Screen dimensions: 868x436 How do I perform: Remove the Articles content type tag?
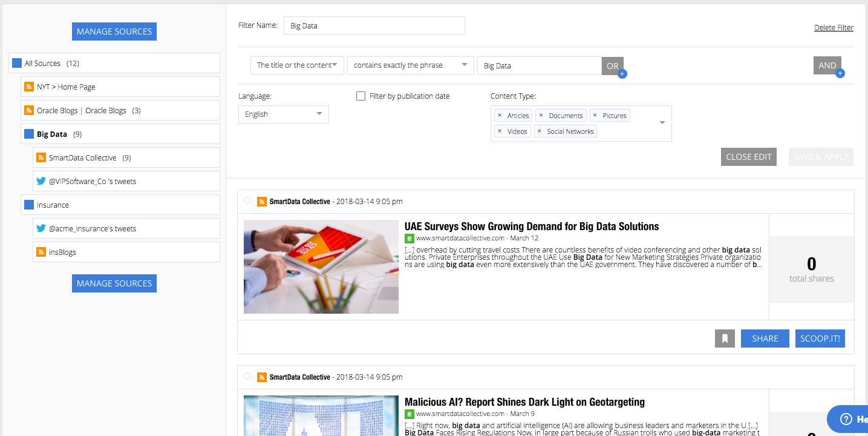pyautogui.click(x=499, y=115)
